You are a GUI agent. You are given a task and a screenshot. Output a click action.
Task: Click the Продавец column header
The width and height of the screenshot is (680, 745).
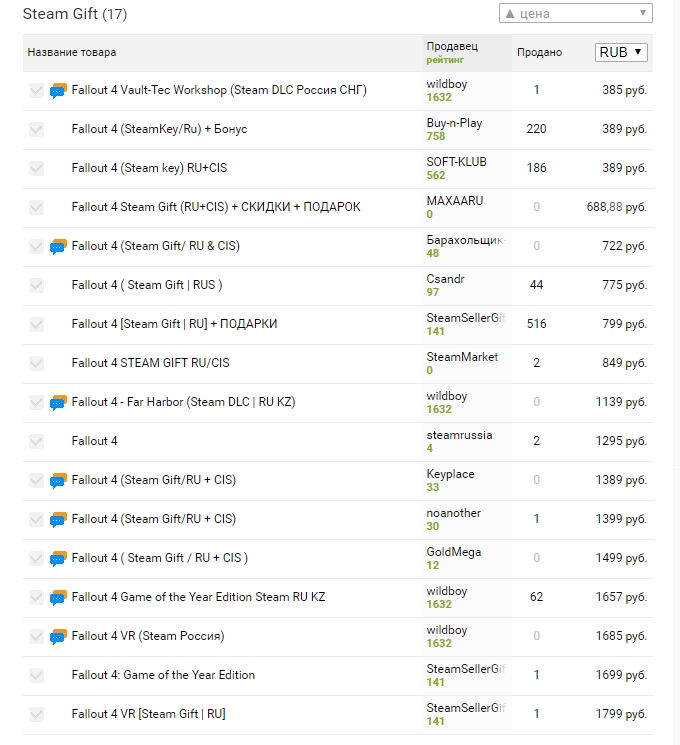tap(452, 46)
